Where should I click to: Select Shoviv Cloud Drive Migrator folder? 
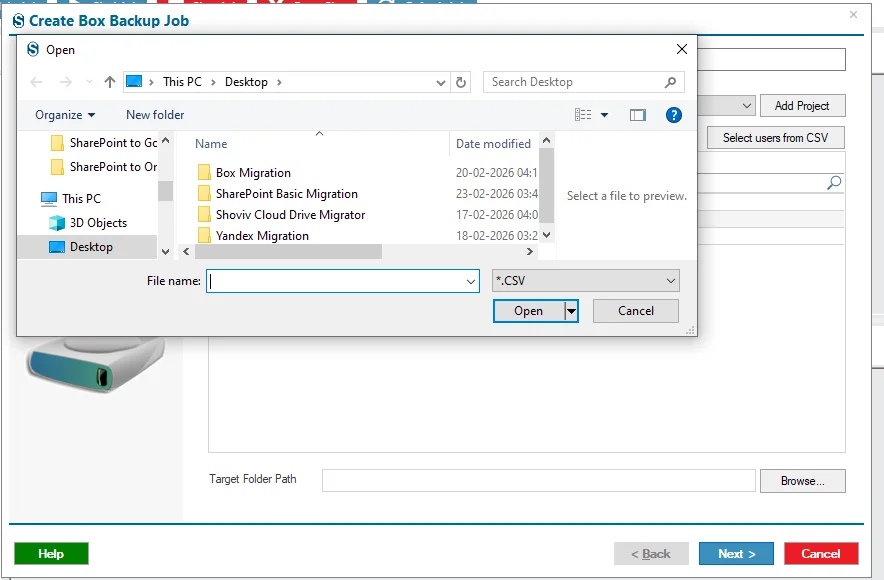(290, 214)
